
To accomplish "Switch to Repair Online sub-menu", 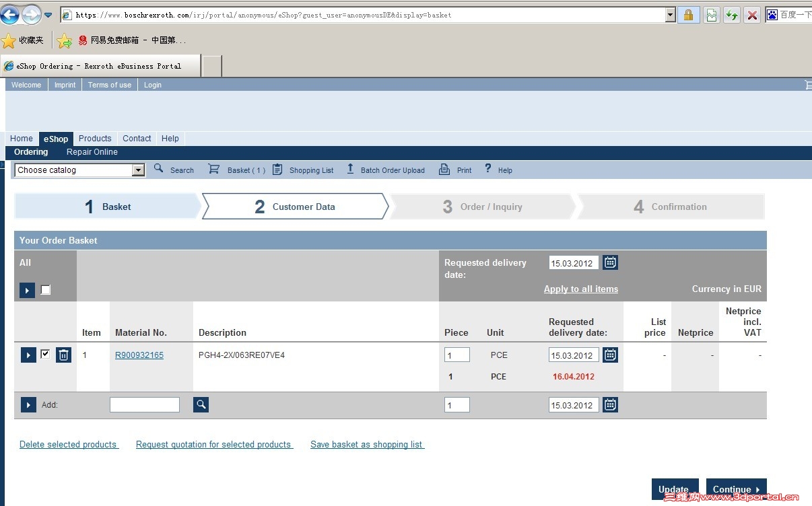I will (92, 152).
